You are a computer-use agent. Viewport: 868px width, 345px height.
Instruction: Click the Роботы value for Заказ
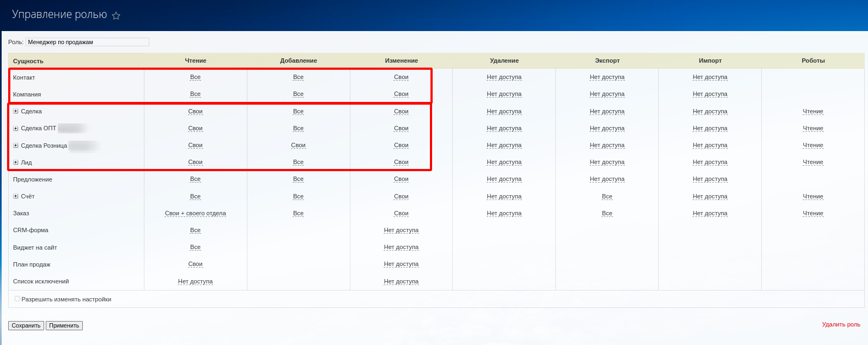tap(813, 214)
